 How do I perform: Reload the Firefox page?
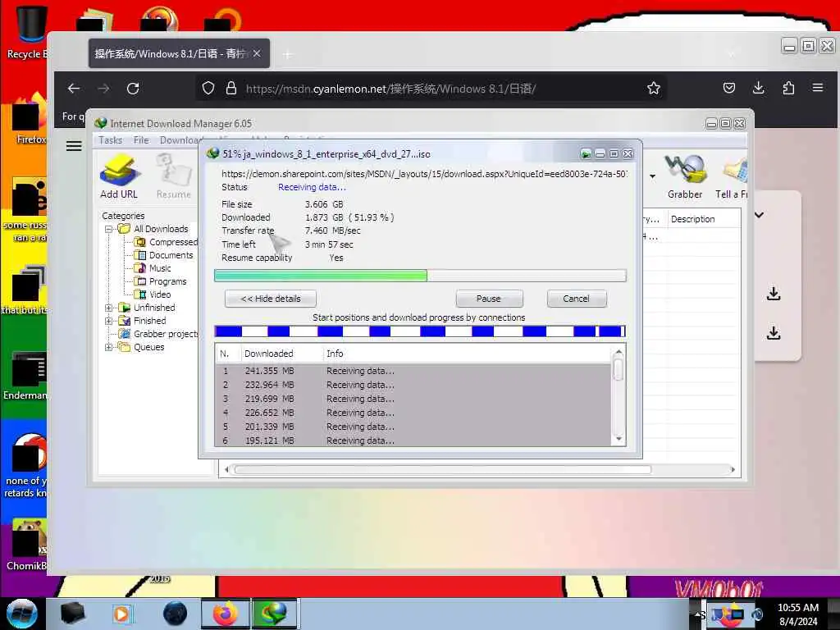coord(133,89)
